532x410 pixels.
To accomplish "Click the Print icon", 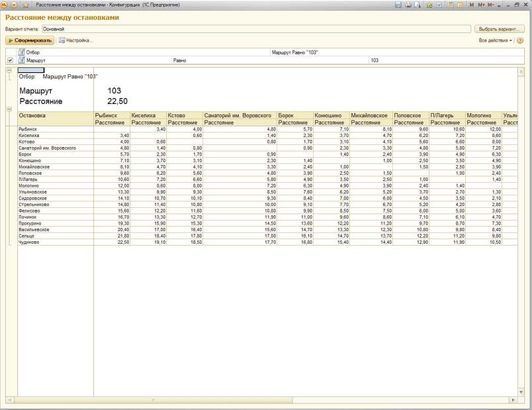I will coord(408,5).
